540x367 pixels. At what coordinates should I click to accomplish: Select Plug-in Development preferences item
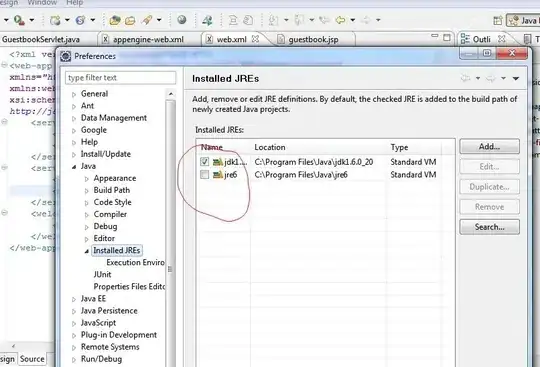(119, 335)
